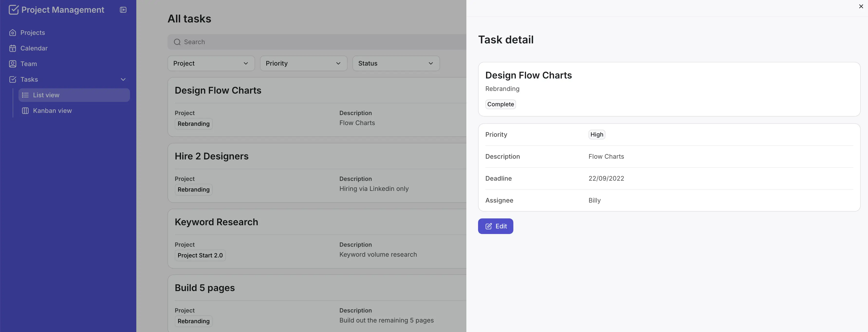Image resolution: width=868 pixels, height=332 pixels.
Task: Select the List view bullet icon
Action: pos(25,95)
